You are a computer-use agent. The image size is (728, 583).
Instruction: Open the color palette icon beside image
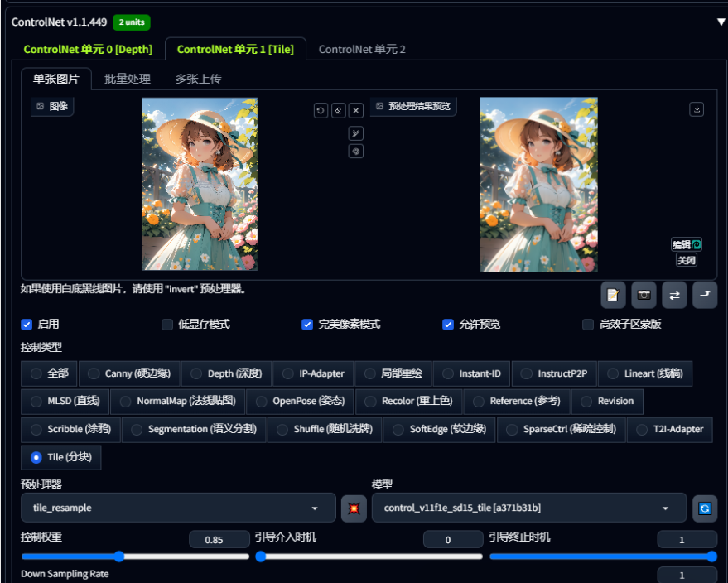pyautogui.click(x=356, y=152)
